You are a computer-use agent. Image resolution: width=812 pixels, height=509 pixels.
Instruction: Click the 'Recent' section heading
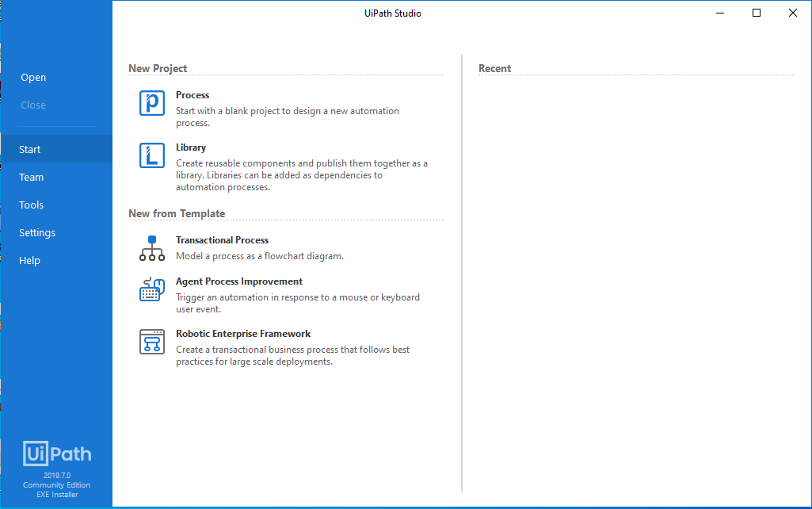[x=494, y=68]
